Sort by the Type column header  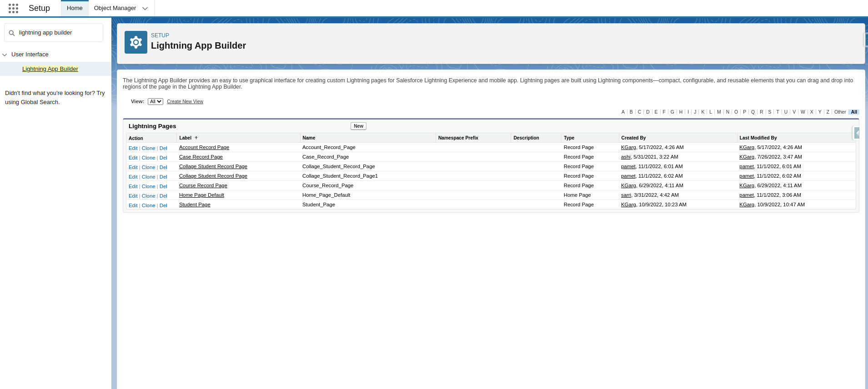pyautogui.click(x=569, y=138)
